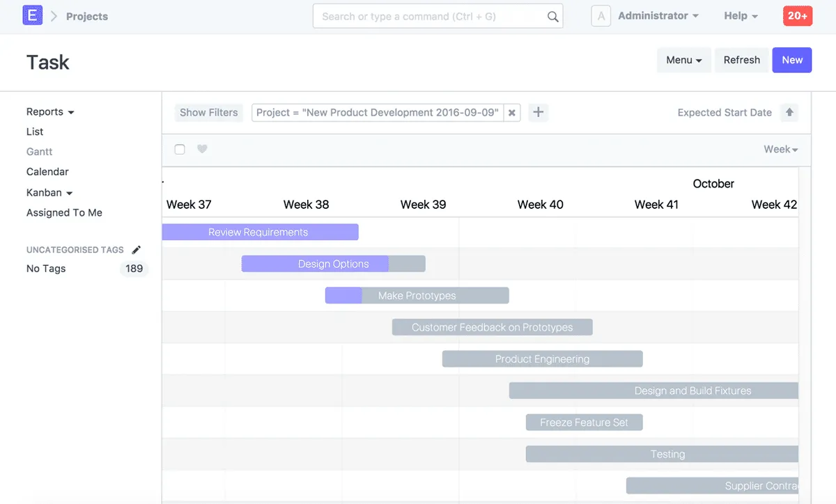Toggle sort order arrow icon
The width and height of the screenshot is (836, 504).
tap(789, 113)
